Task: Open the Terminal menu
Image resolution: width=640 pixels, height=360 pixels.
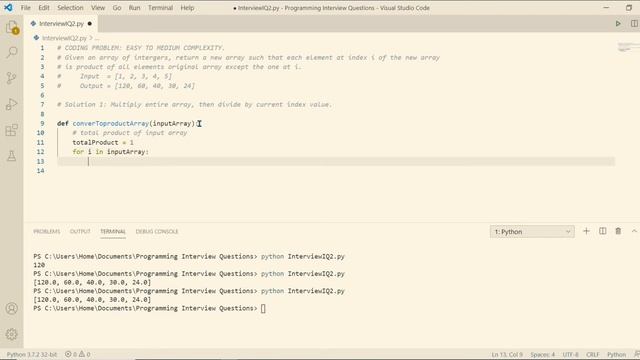Action: pyautogui.click(x=160, y=8)
